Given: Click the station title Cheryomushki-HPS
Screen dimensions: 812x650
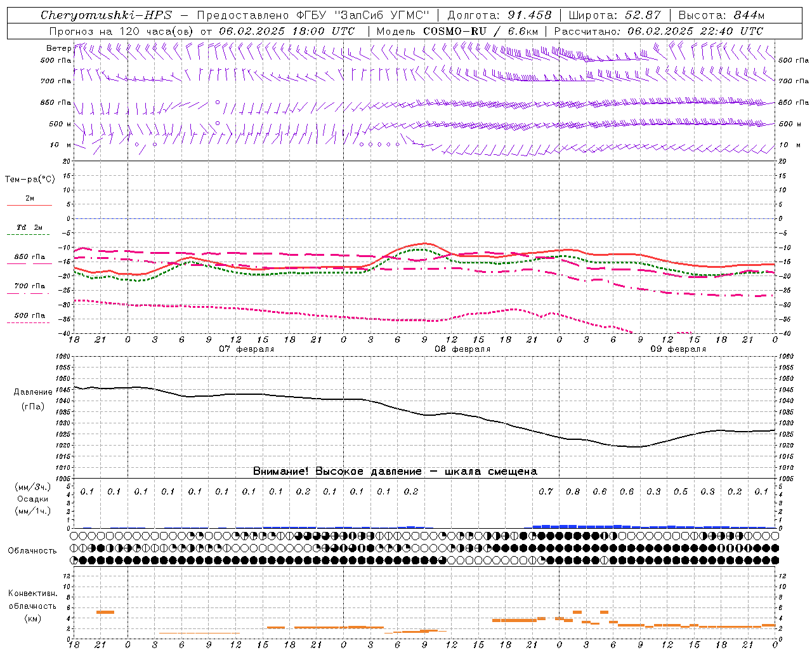Looking at the screenshot, I should pyautogui.click(x=106, y=15).
